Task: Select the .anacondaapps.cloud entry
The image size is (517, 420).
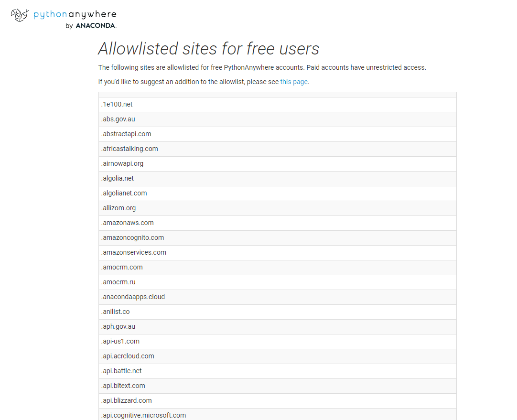Action: tap(133, 297)
